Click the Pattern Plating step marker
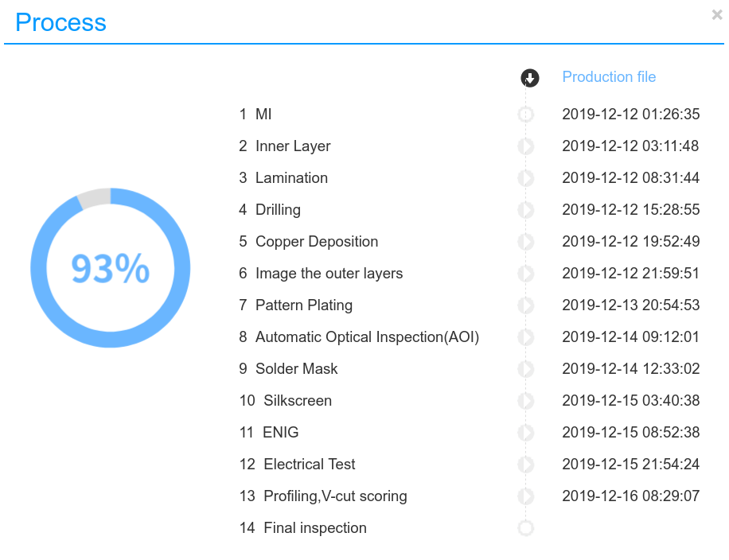Viewport: 729px width, 560px height. click(x=526, y=305)
